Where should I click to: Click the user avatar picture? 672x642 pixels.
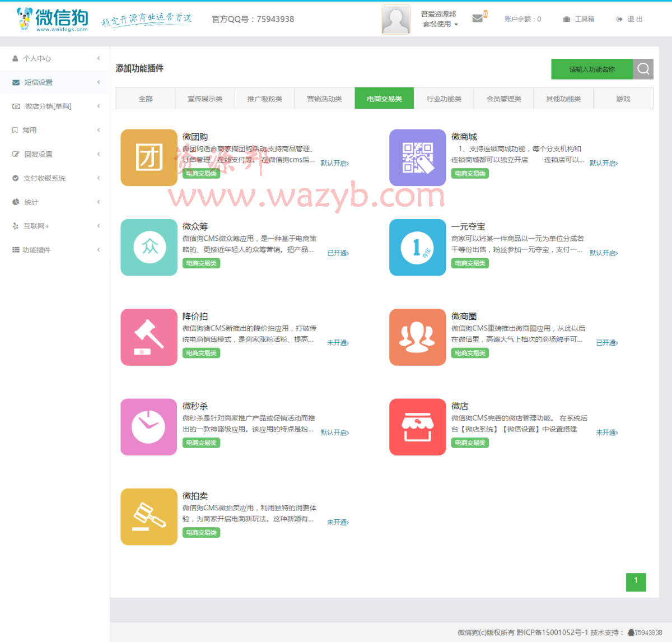(396, 20)
